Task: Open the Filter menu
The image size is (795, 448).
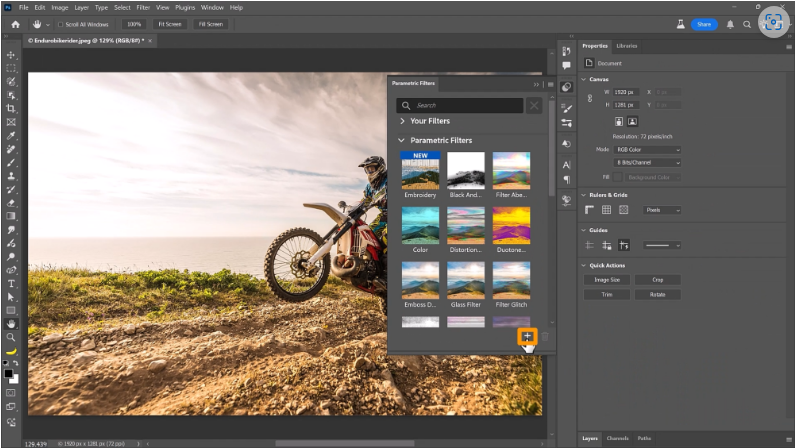Action: pyautogui.click(x=143, y=8)
